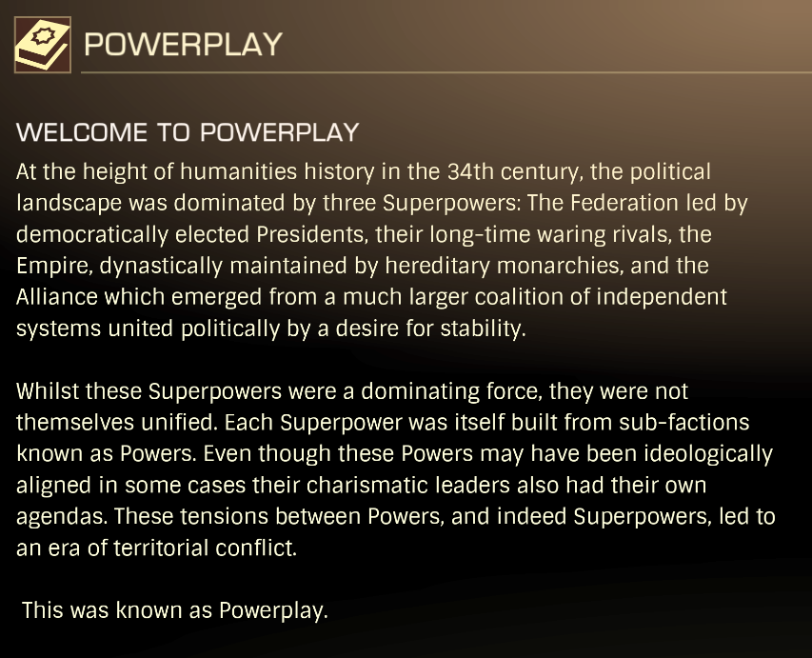This screenshot has height=658, width=812.
Task: Click the word 'Alliance' starting fifth line
Action: point(57,297)
